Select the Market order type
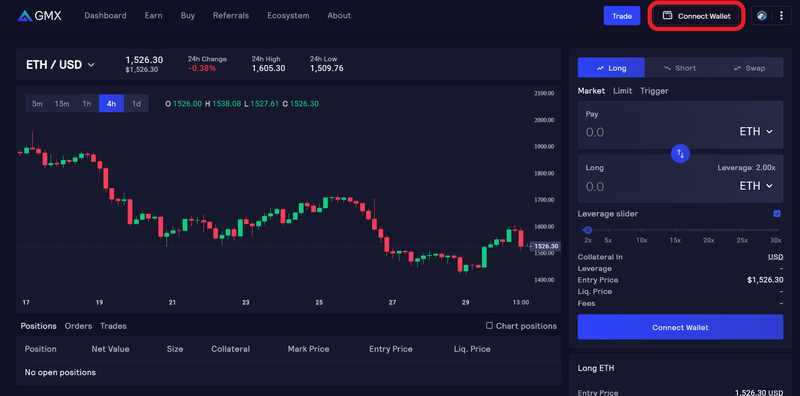Image resolution: width=800 pixels, height=396 pixels. pos(591,91)
